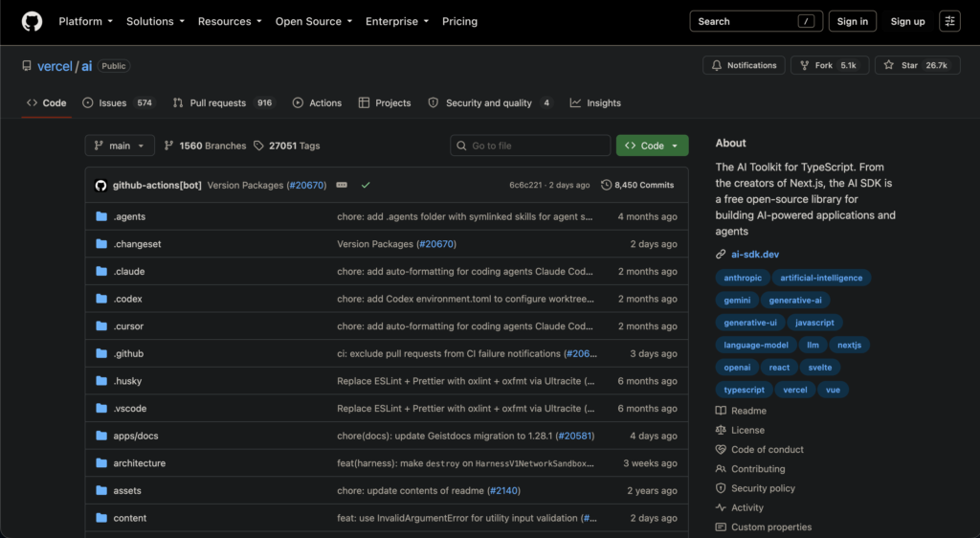This screenshot has height=538, width=980.
Task: Open the typescript topic tag
Action: pos(744,390)
